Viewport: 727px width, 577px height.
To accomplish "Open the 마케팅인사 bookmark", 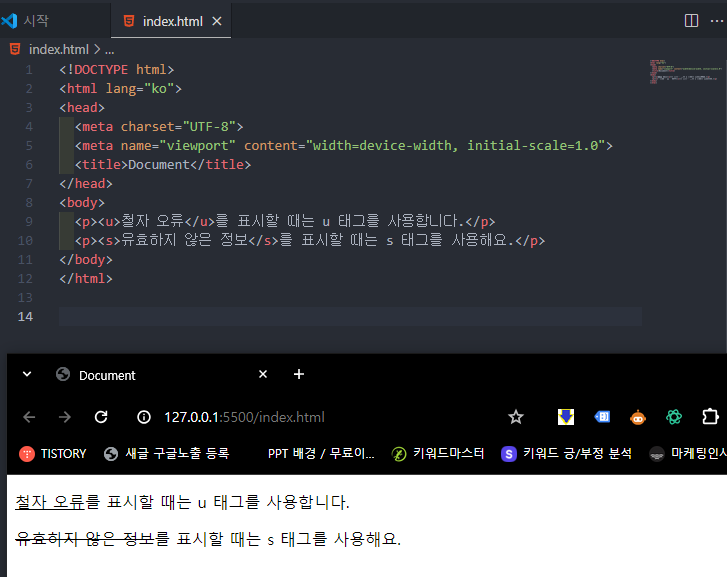I will coord(688,454).
